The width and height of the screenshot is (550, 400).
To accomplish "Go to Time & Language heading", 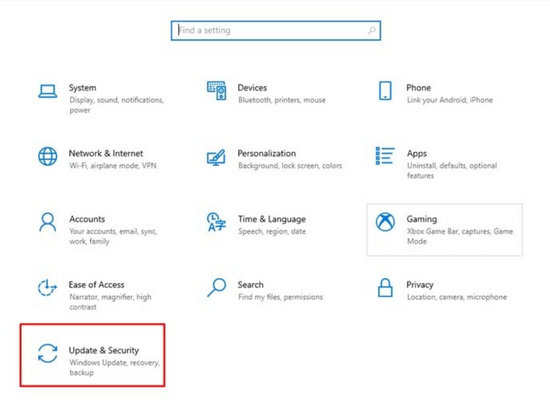I will click(x=272, y=219).
